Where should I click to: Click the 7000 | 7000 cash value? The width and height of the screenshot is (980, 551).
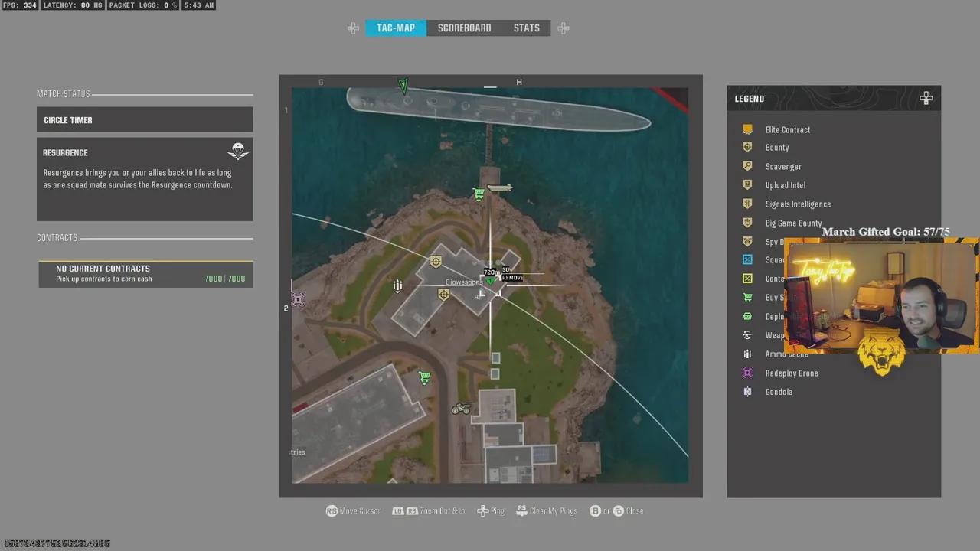tap(225, 279)
